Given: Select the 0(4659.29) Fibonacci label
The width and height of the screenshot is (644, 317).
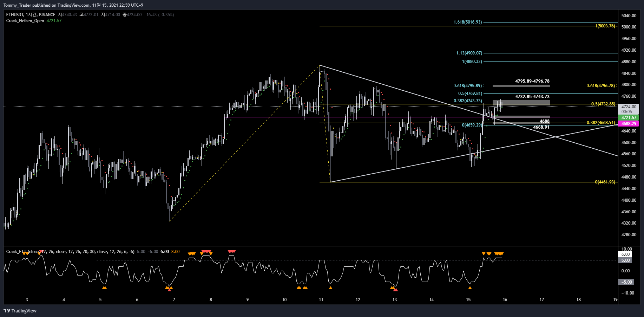Looking at the screenshot, I should (472, 125).
